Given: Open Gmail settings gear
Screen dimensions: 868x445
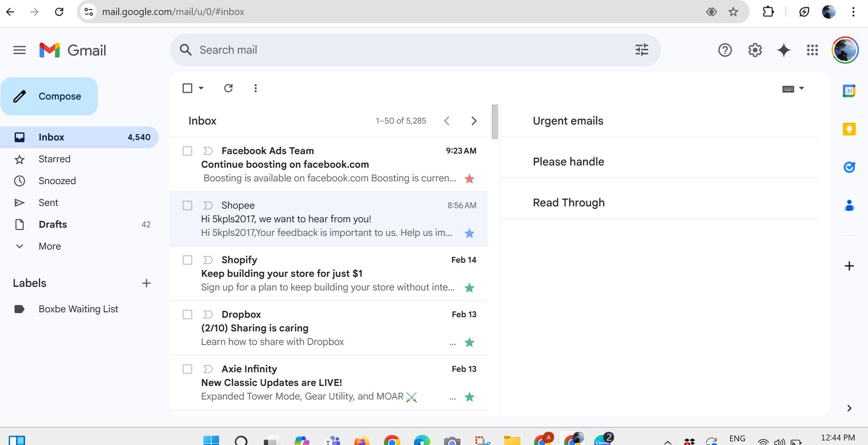Looking at the screenshot, I should (755, 50).
